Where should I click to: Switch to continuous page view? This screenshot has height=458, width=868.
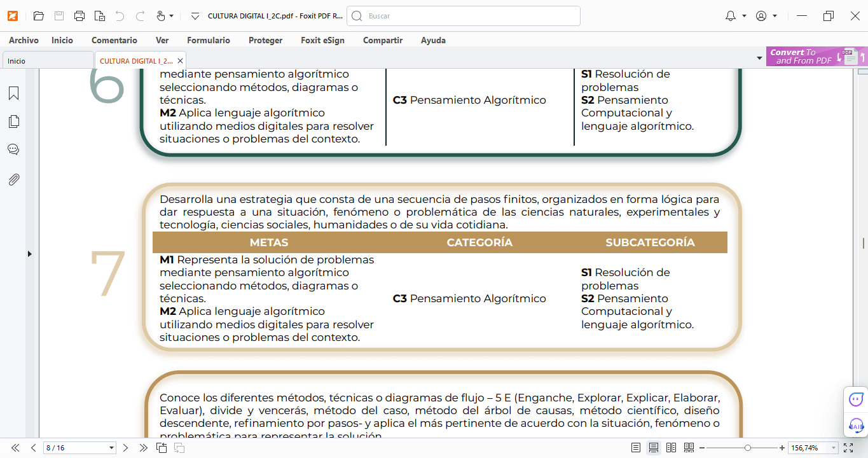653,448
